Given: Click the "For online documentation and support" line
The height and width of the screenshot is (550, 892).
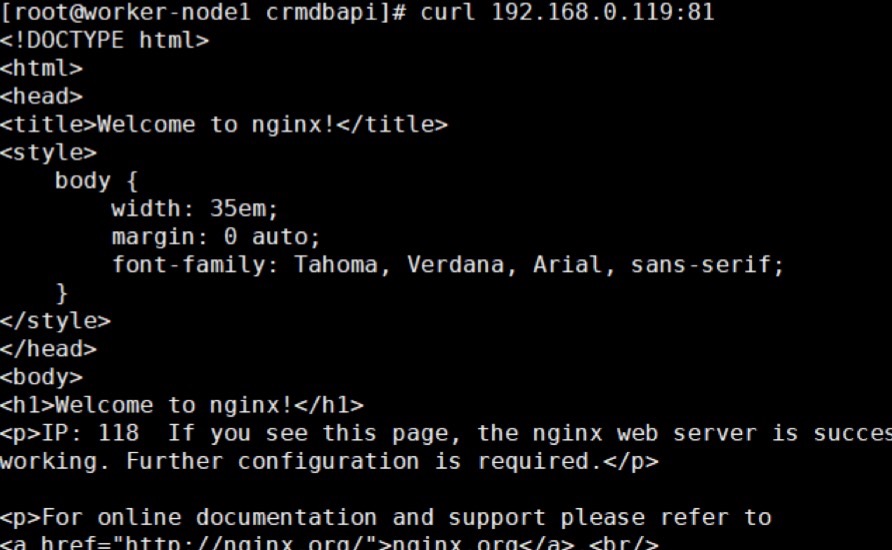Looking at the screenshot, I should [x=386, y=517].
